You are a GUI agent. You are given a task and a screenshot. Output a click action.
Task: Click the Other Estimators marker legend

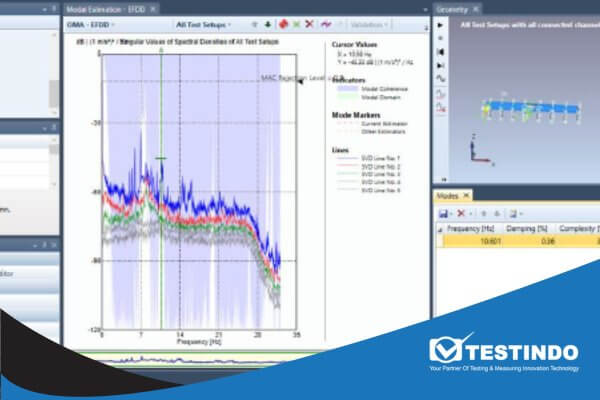tap(371, 132)
